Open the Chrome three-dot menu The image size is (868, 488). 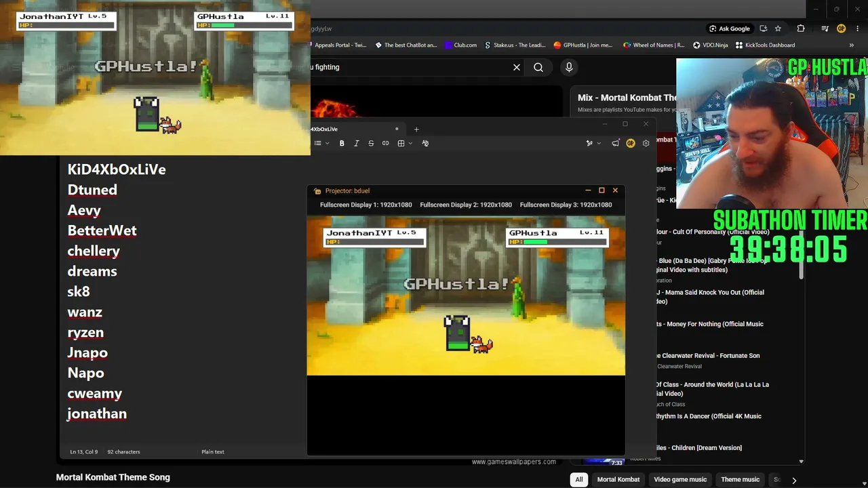(x=856, y=28)
